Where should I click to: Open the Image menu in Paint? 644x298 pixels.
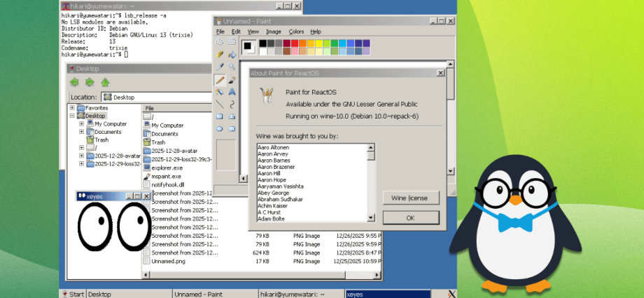pos(274,32)
